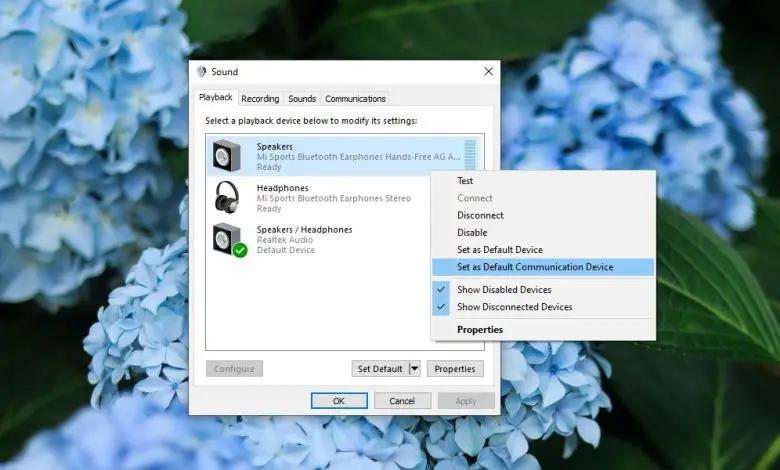This screenshot has width=780, height=470.
Task: Click the green default-device checkmark badge
Action: pos(240,250)
